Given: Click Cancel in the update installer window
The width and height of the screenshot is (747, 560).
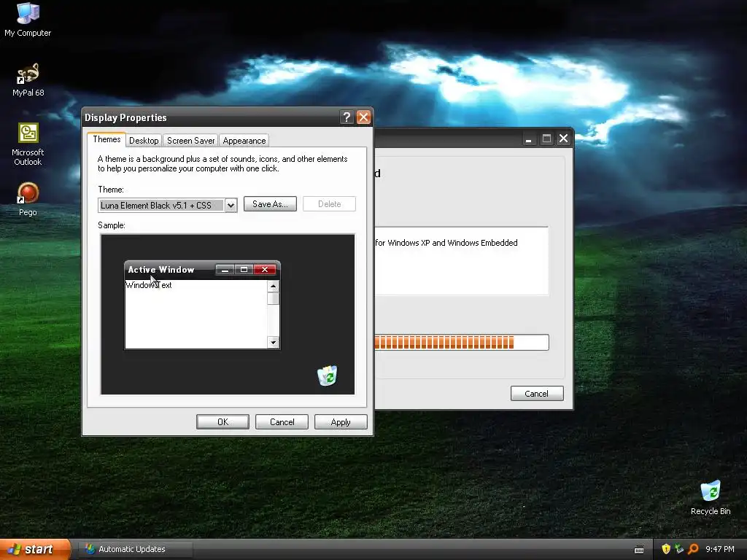Looking at the screenshot, I should (x=537, y=393).
